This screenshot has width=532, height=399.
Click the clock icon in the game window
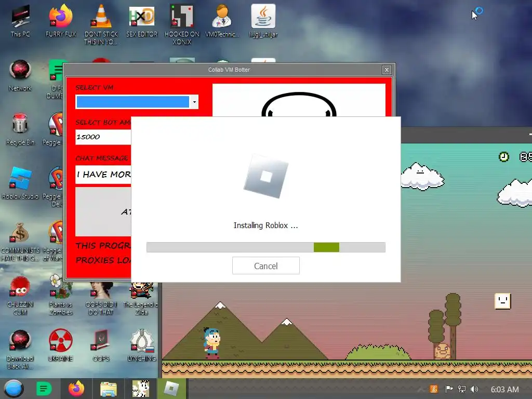click(504, 156)
